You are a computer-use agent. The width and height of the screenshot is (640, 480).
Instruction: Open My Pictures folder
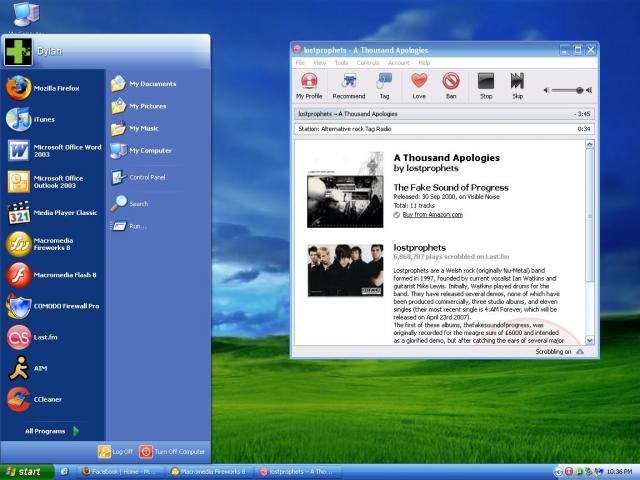pyautogui.click(x=139, y=106)
